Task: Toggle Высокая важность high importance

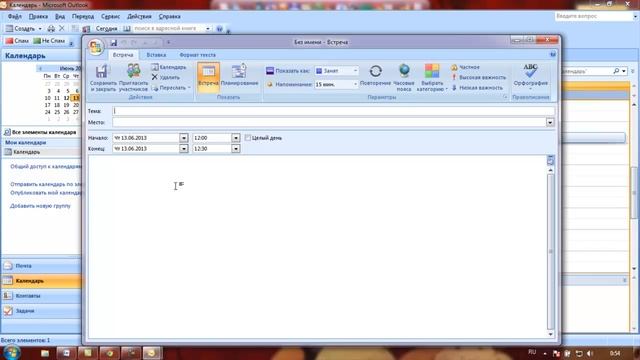Action: click(x=478, y=77)
